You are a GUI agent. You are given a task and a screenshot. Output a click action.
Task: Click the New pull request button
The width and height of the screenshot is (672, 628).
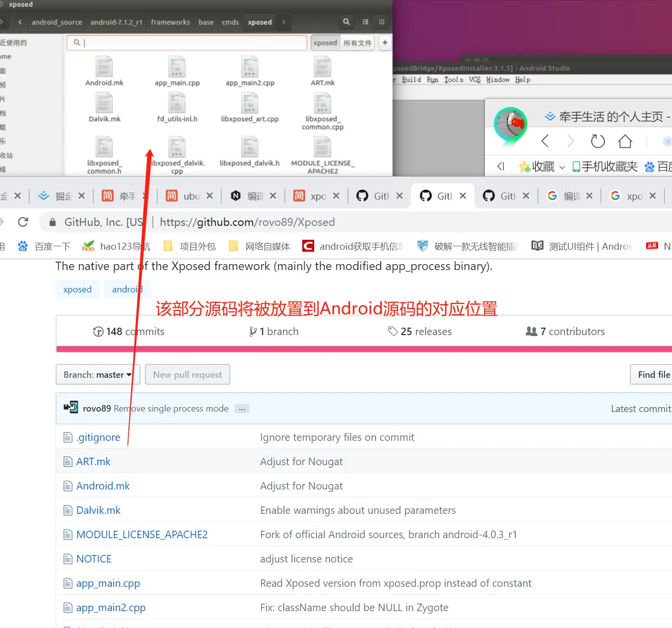[188, 374]
